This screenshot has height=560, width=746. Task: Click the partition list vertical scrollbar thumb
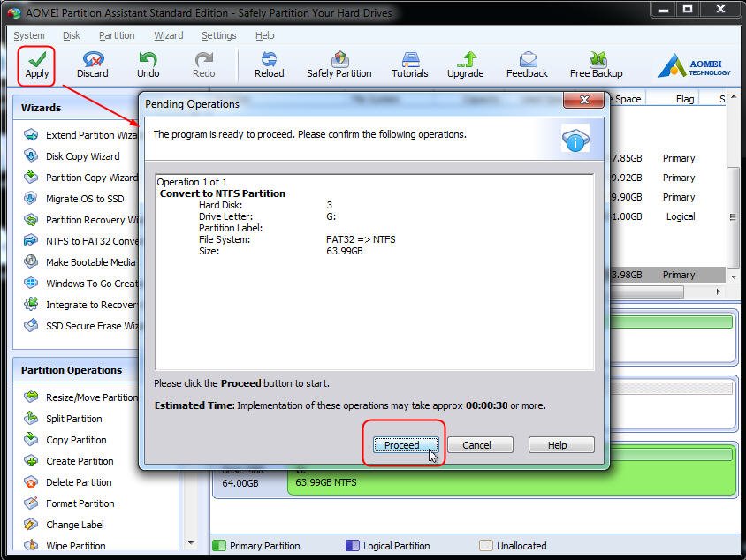coord(734,216)
